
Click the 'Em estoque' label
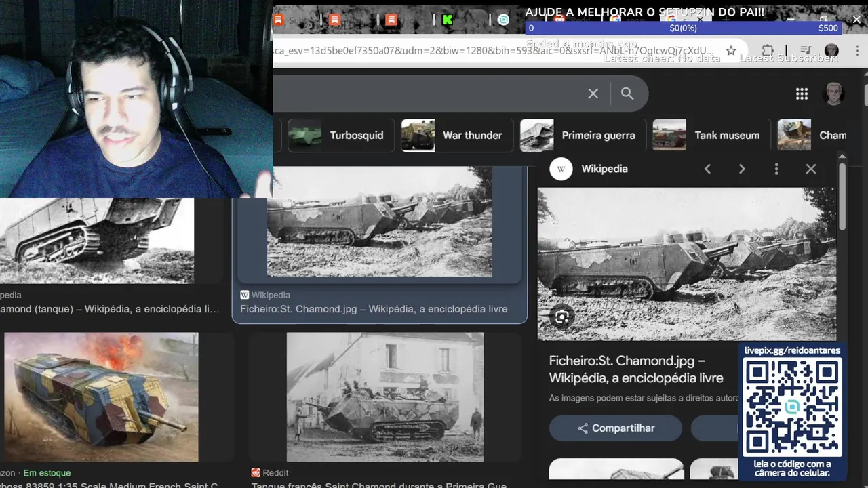[x=47, y=473]
